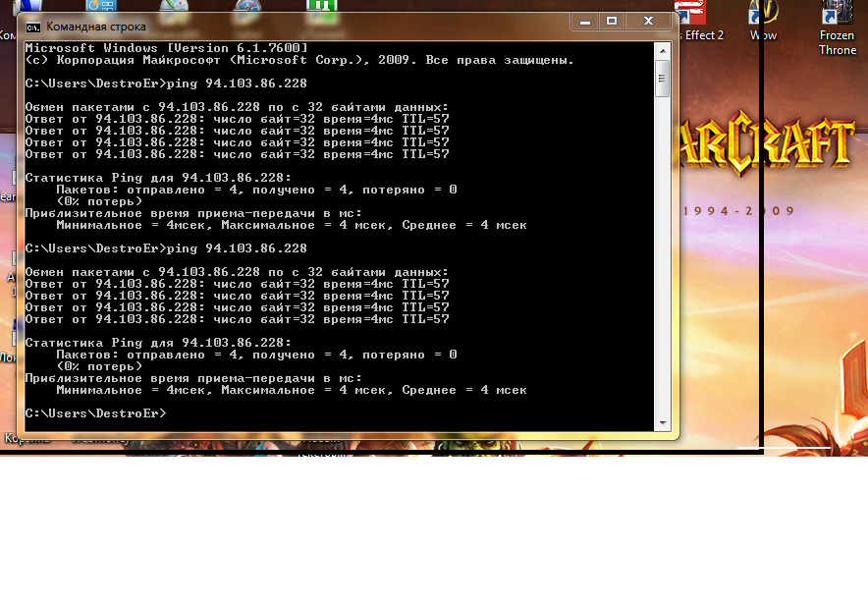Minimize the Командная строка window
Image resolution: width=868 pixels, height=603 pixels.
(x=584, y=21)
